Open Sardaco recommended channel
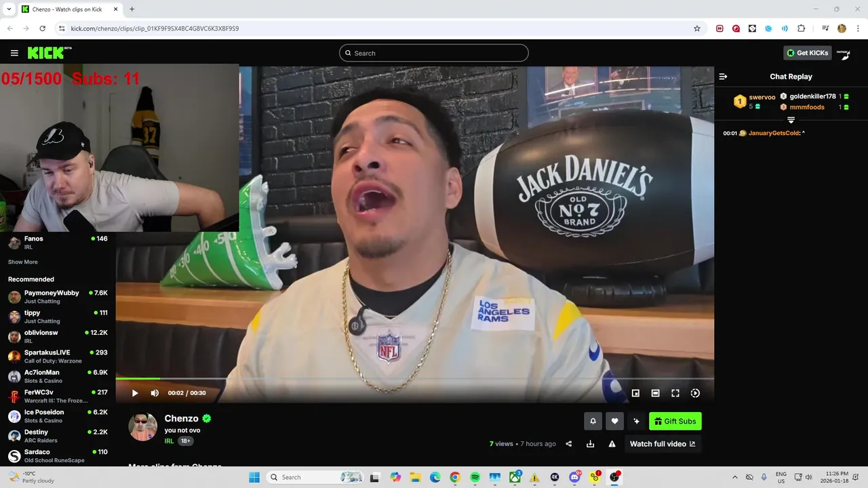Screen dimensions: 868x488 coord(58,456)
